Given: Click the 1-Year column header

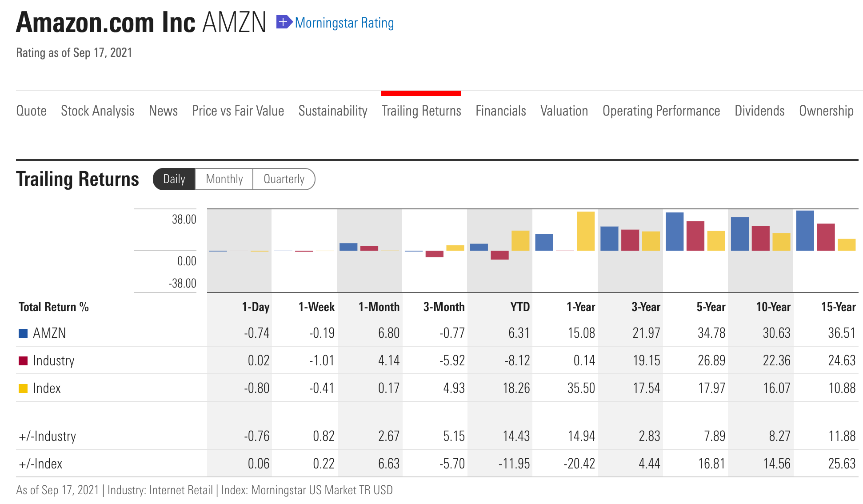Looking at the screenshot, I should pyautogui.click(x=581, y=307).
